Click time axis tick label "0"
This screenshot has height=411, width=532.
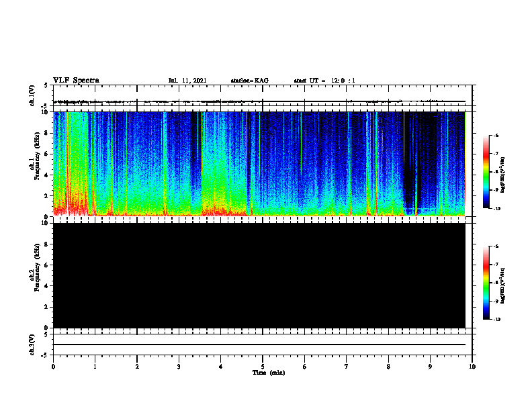point(53,367)
